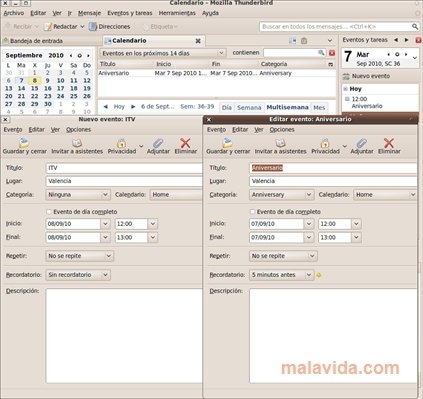Click the Redactar compose button
423x399 pixels.
click(x=61, y=26)
